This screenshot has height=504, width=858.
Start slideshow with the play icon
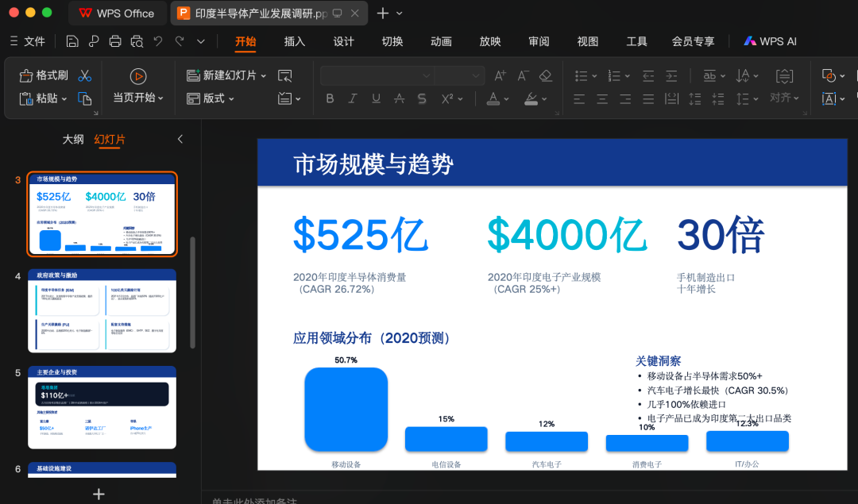[138, 76]
